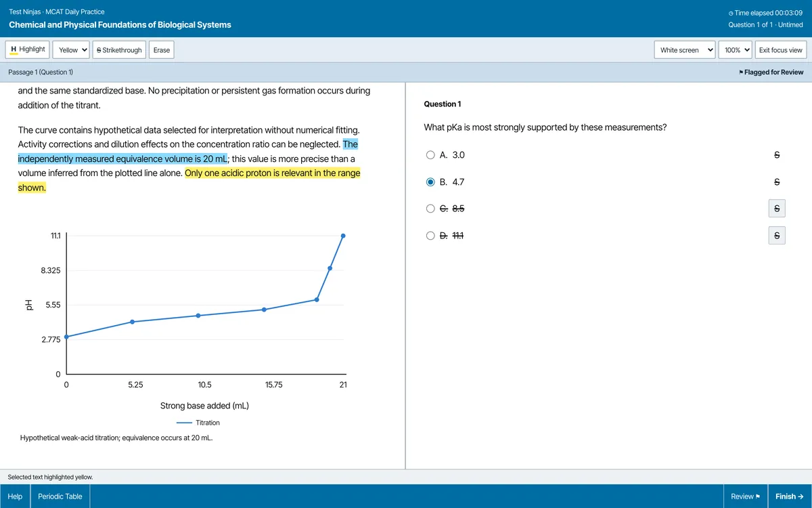Select answer B. 4.7
812x508 pixels.
(430, 182)
